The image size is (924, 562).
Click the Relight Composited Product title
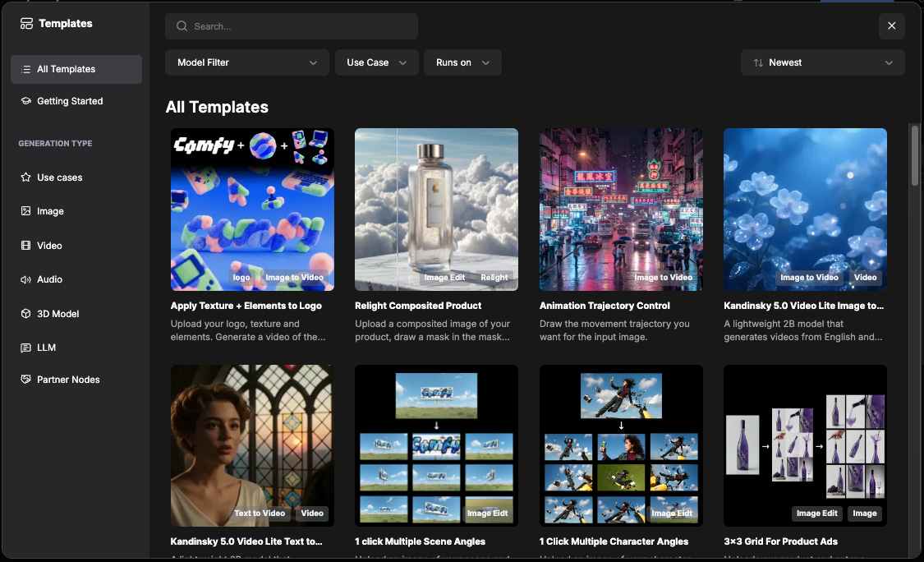[x=418, y=306]
